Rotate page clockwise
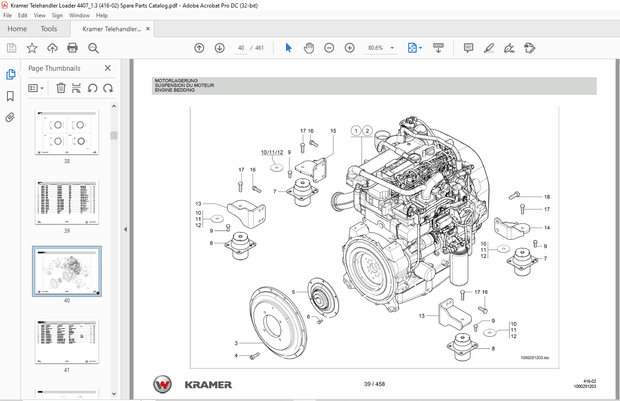 pyautogui.click(x=108, y=88)
